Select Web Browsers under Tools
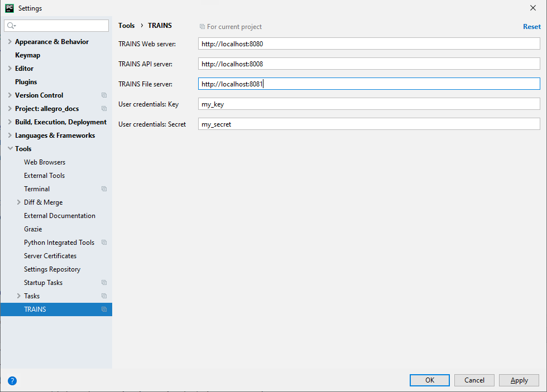Screen dimensions: 547x392 click(45, 162)
